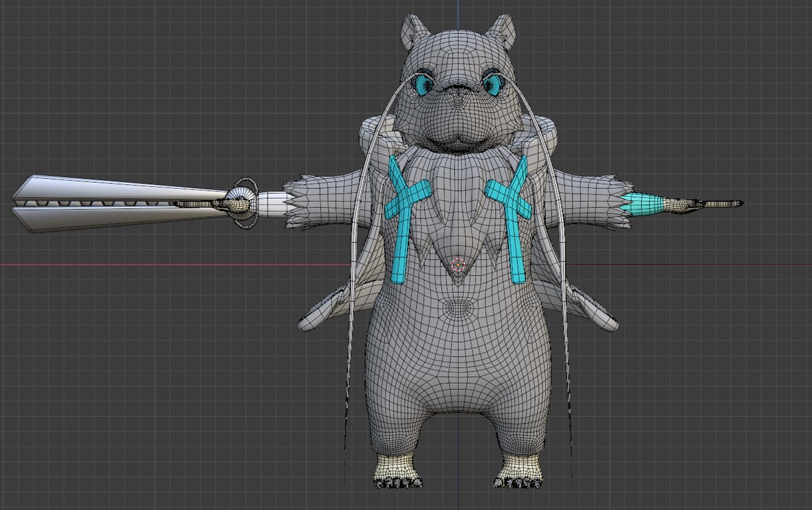The width and height of the screenshot is (812, 510).
Task: Select the turquoise sleeve on the outstretched arm
Action: [x=644, y=203]
